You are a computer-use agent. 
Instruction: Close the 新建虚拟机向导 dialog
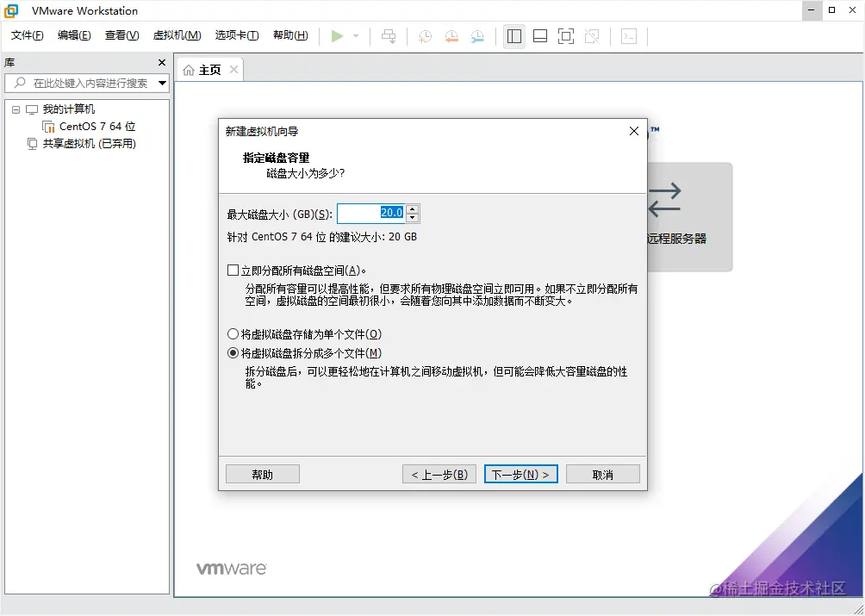click(x=634, y=131)
